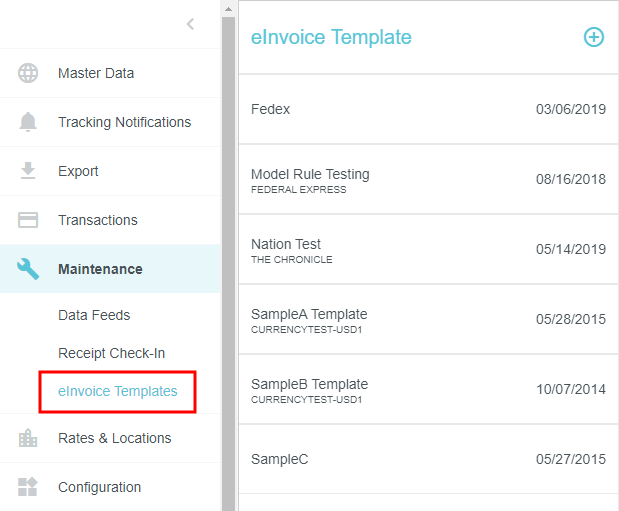Open the Data Feeds submenu item
Screen dimensions: 619x511
(x=94, y=315)
